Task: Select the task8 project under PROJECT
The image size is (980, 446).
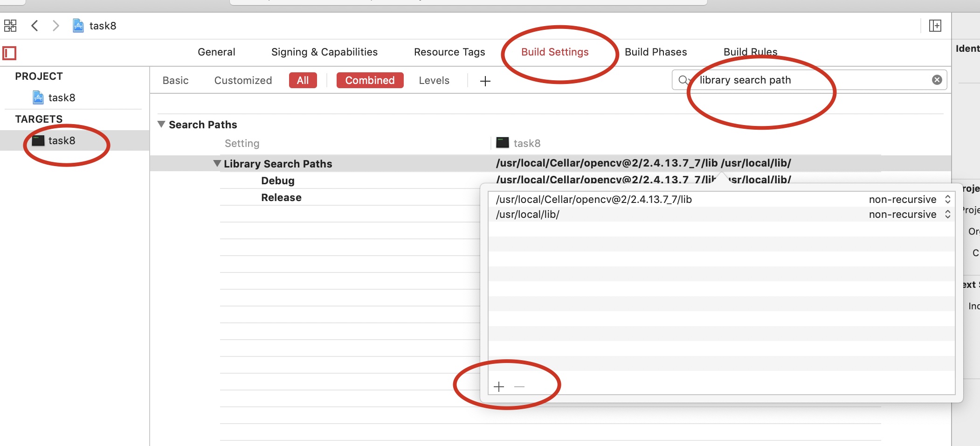Action: tap(62, 98)
